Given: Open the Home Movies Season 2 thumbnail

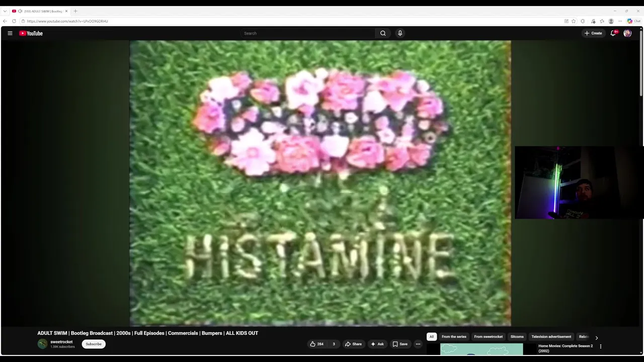Looking at the screenshot, I should [x=481, y=349].
